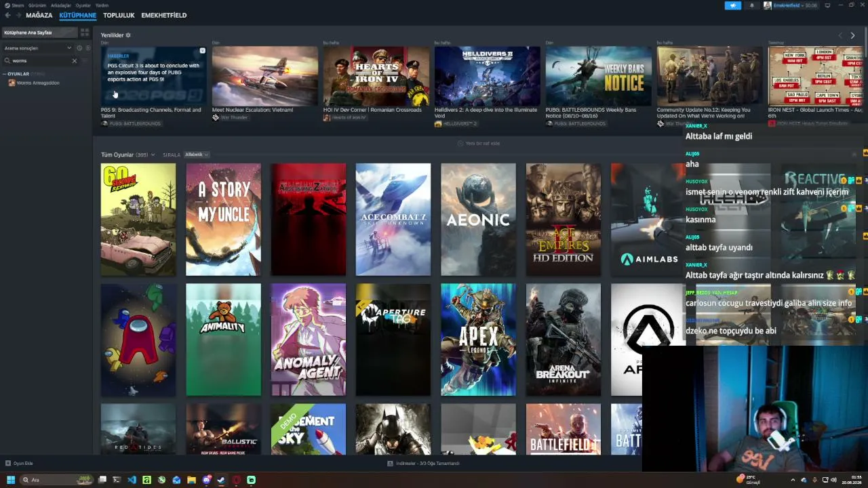Screen dimensions: 868x488
Task: Open the Aeonic game cover
Action: point(478,220)
